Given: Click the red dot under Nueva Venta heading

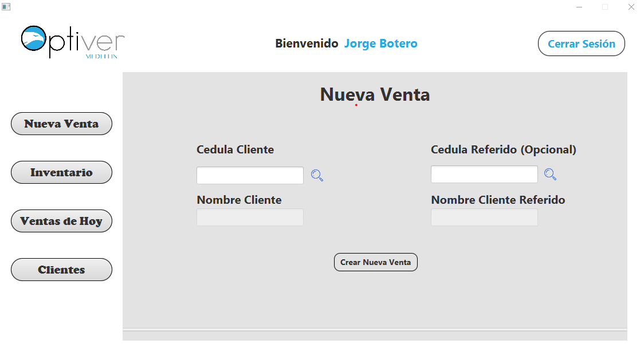Looking at the screenshot, I should (x=355, y=105).
